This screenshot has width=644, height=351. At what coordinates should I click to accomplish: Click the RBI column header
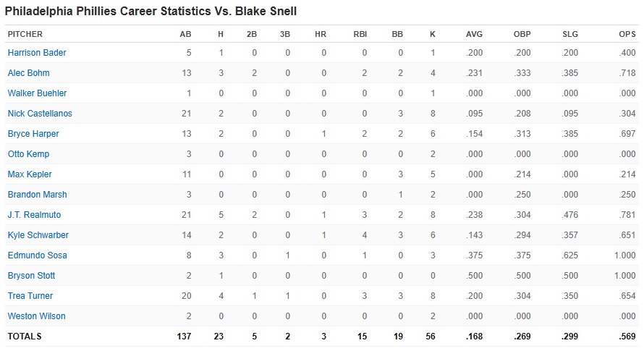pyautogui.click(x=360, y=34)
